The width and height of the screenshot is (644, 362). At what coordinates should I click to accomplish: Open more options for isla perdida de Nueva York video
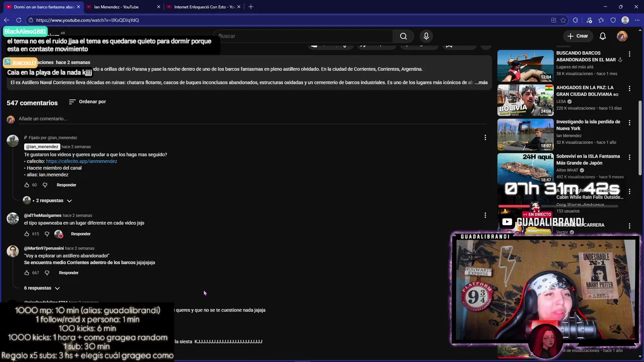click(629, 123)
